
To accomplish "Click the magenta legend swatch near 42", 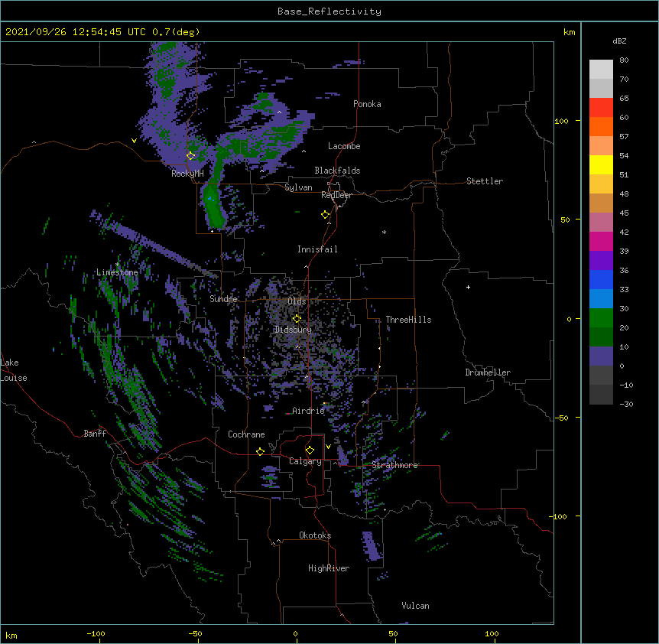I will tap(601, 242).
